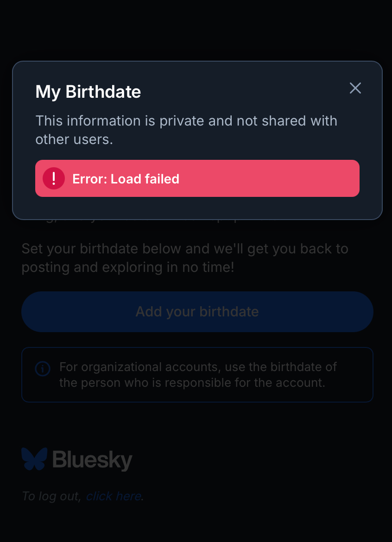Click blank dialog space beside the title

(241, 92)
